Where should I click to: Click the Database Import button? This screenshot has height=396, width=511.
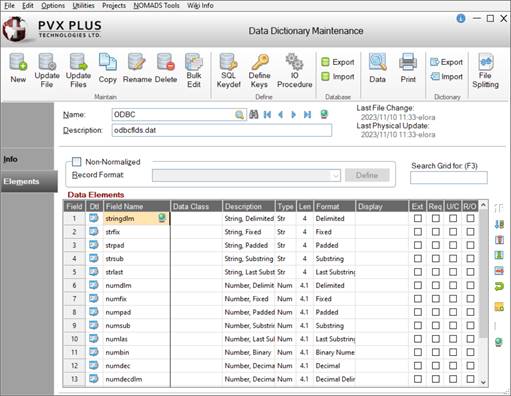tap(338, 77)
